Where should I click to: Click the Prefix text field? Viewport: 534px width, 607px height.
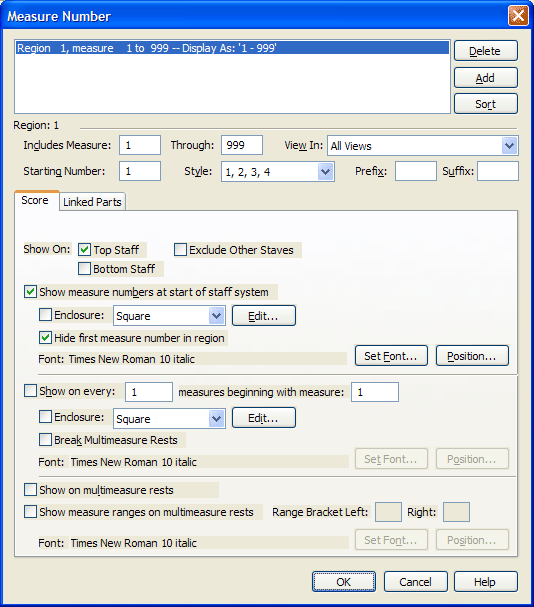[x=416, y=171]
